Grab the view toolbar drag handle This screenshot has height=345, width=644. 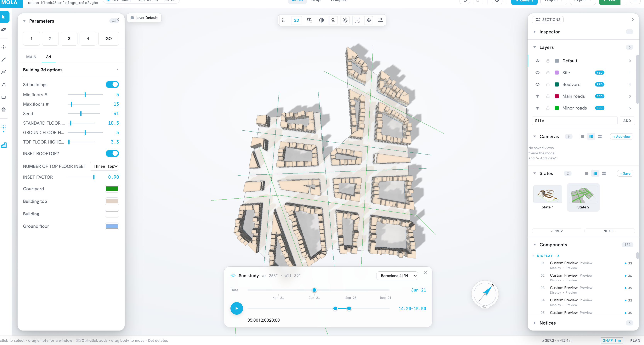click(283, 20)
